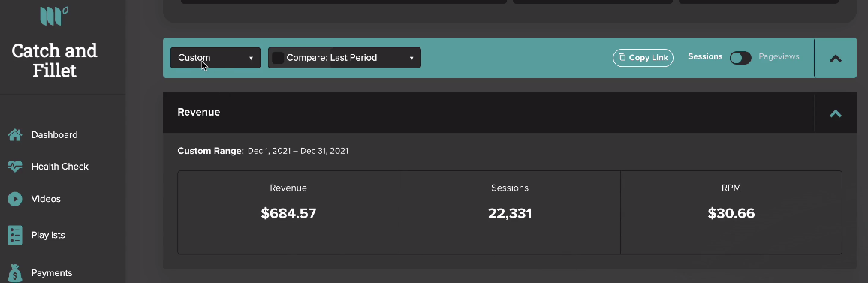This screenshot has height=283, width=868.
Task: Go to Health Check page
Action: (x=60, y=167)
